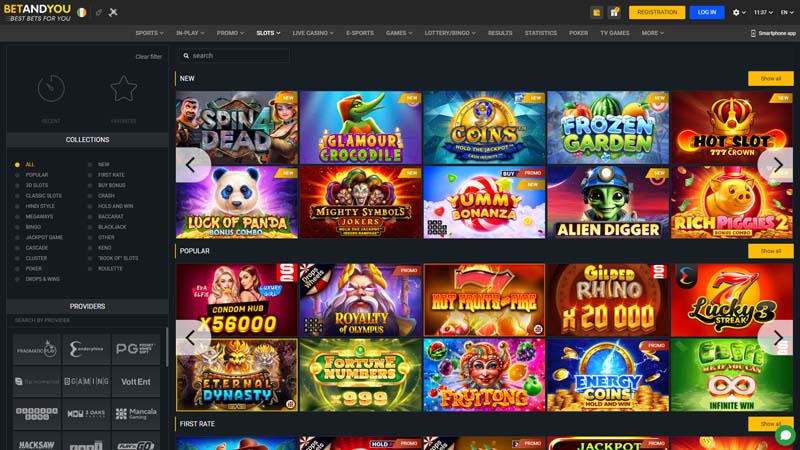The image size is (800, 450).
Task: Click the providers list scrollbar
Action: click(167, 347)
